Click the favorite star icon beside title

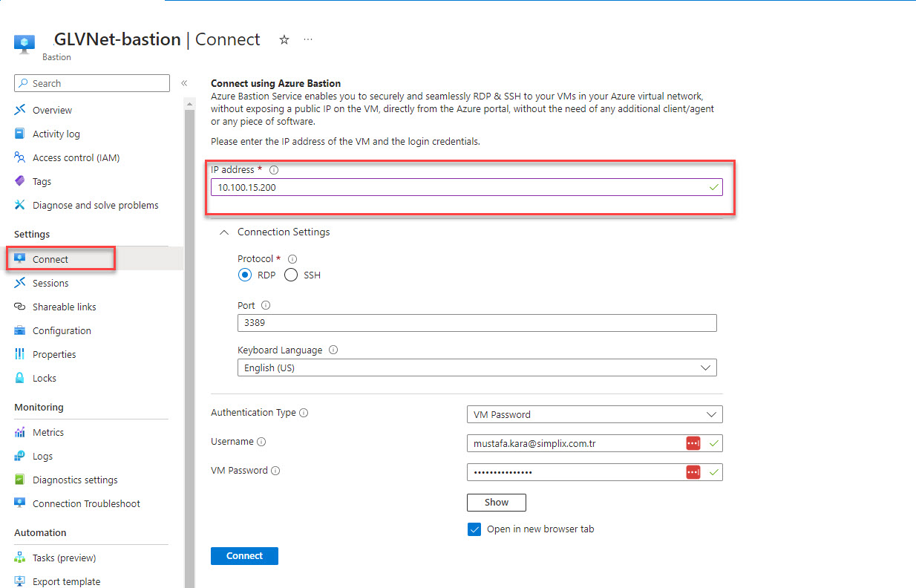click(x=284, y=40)
